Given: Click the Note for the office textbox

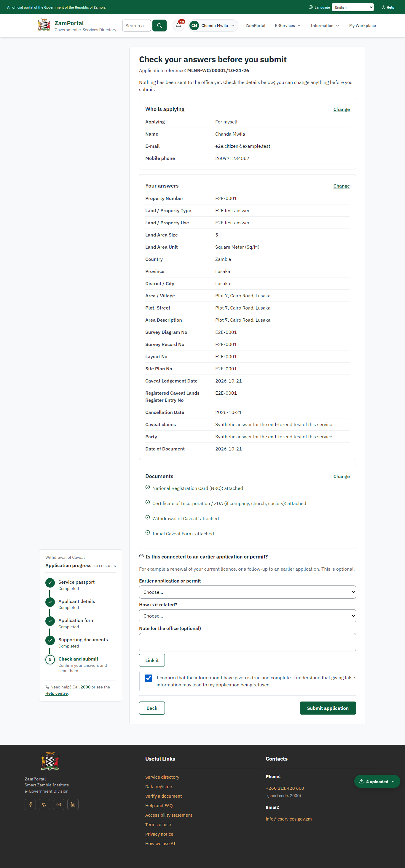Looking at the screenshot, I should [248, 642].
